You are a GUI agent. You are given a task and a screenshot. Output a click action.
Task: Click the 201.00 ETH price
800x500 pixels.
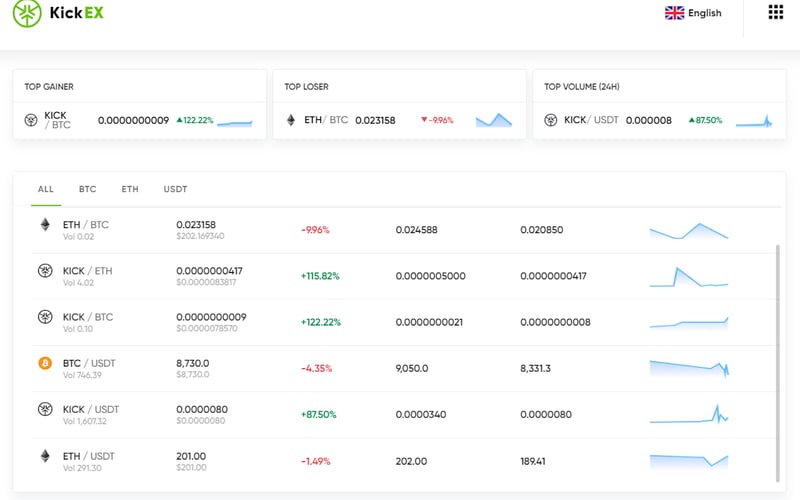[x=191, y=456]
